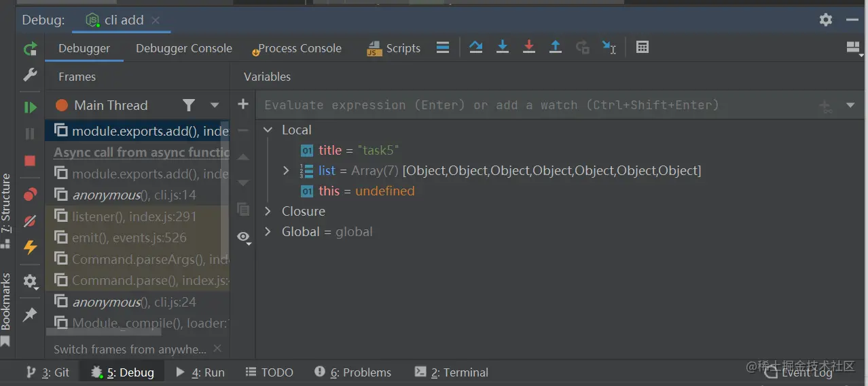Open the 7: Structure side panel
Screen dimensions: 868x386
click(6, 211)
